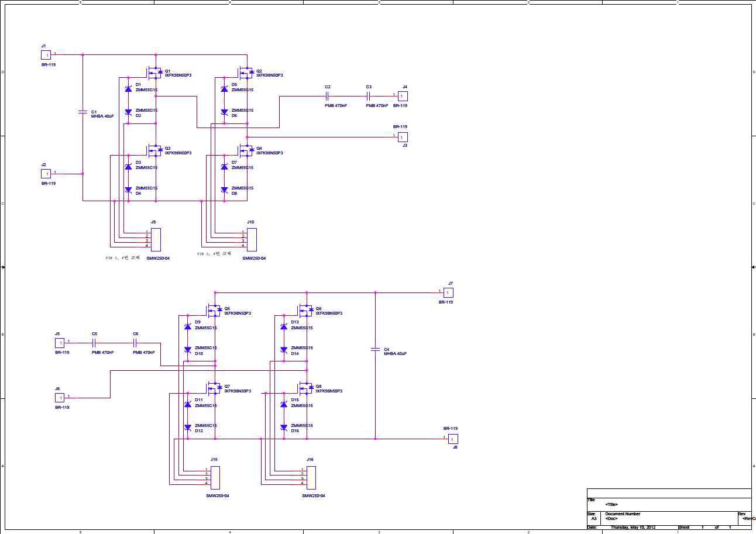The width and height of the screenshot is (756, 534).
Task: Click the Q6 MOSFET symbol
Action: (x=305, y=310)
